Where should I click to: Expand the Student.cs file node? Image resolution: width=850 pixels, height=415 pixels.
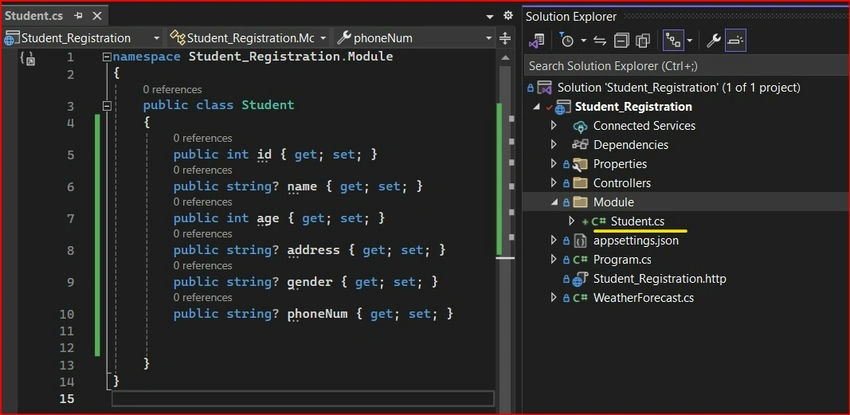(x=571, y=221)
